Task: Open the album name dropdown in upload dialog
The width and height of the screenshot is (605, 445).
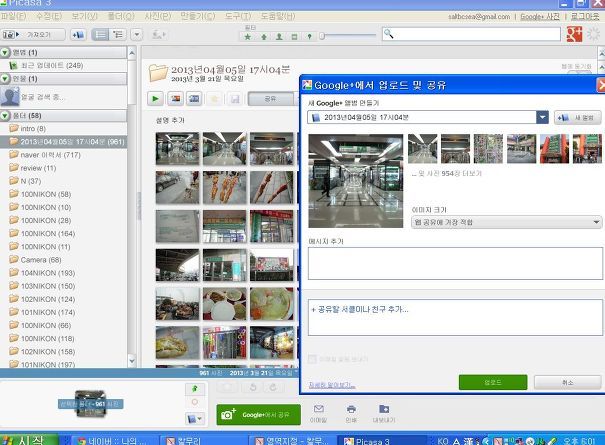Action: coord(542,117)
